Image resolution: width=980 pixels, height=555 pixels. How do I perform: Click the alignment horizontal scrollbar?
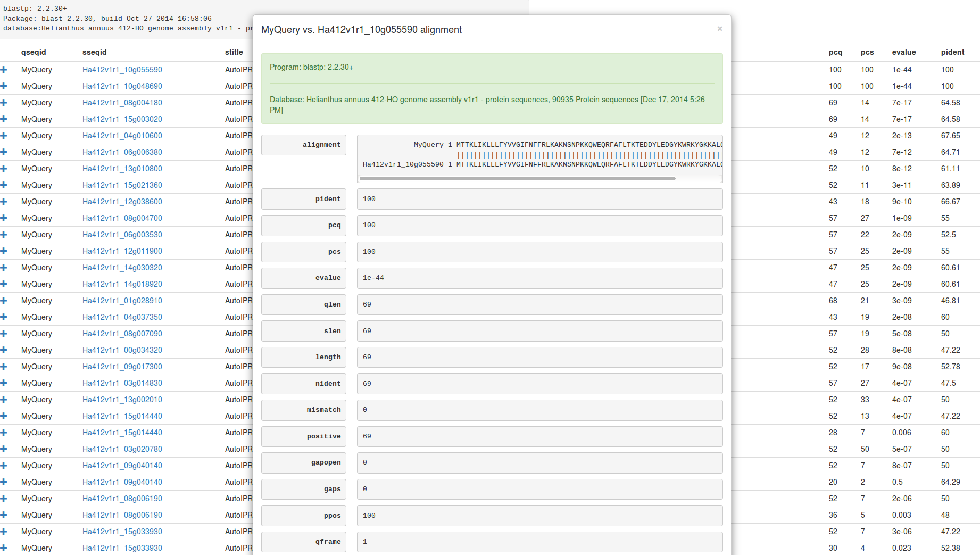click(x=517, y=179)
